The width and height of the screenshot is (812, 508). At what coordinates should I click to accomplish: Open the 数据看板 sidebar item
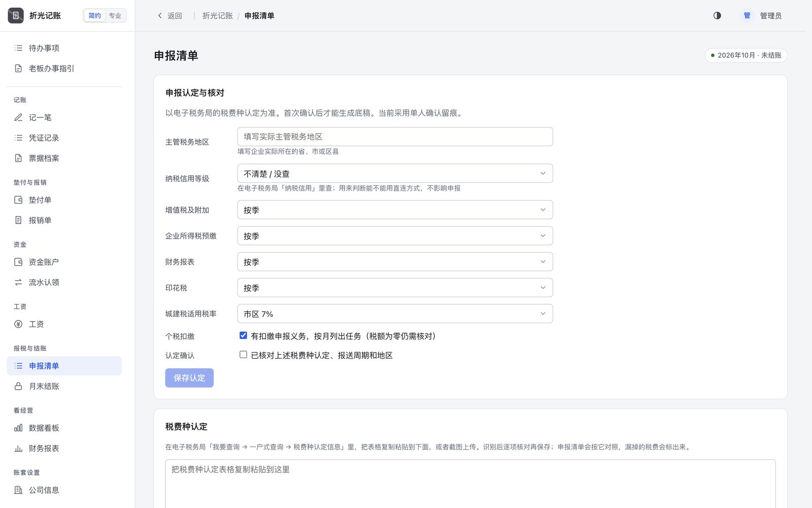[x=64, y=428]
